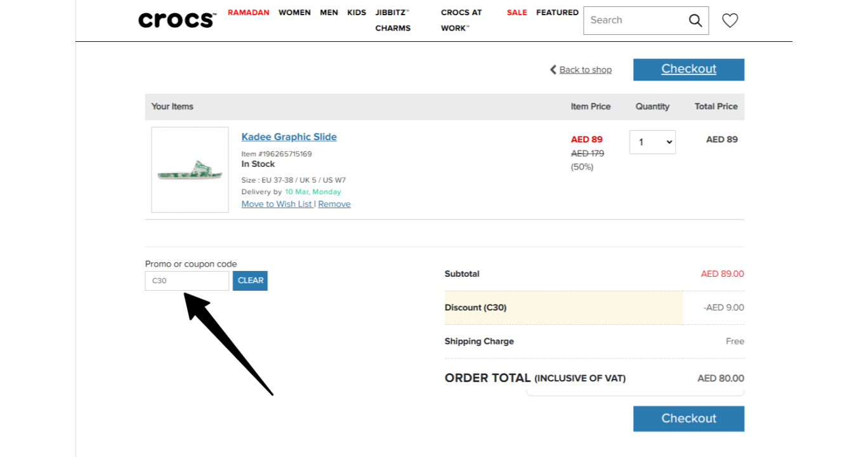Click the Your Items header
Screen dimensions: 868x457
click(x=173, y=107)
